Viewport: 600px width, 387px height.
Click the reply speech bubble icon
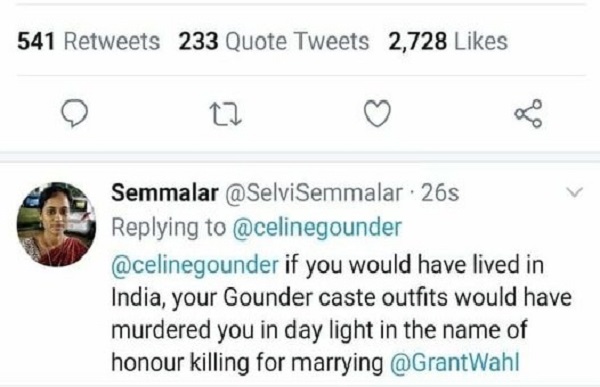coord(75,113)
